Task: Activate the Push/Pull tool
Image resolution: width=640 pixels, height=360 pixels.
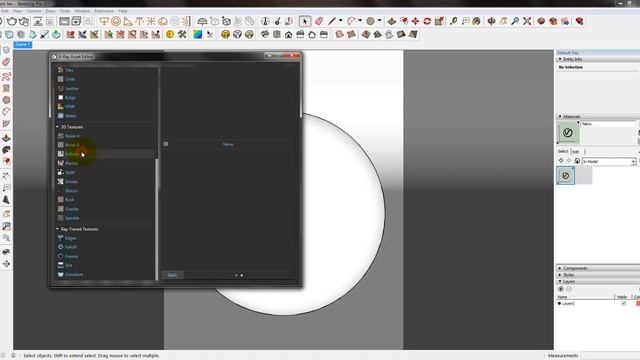Action: 392,21
